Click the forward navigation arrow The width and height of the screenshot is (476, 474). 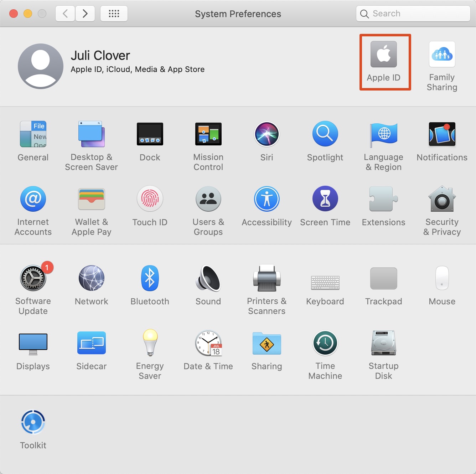85,14
